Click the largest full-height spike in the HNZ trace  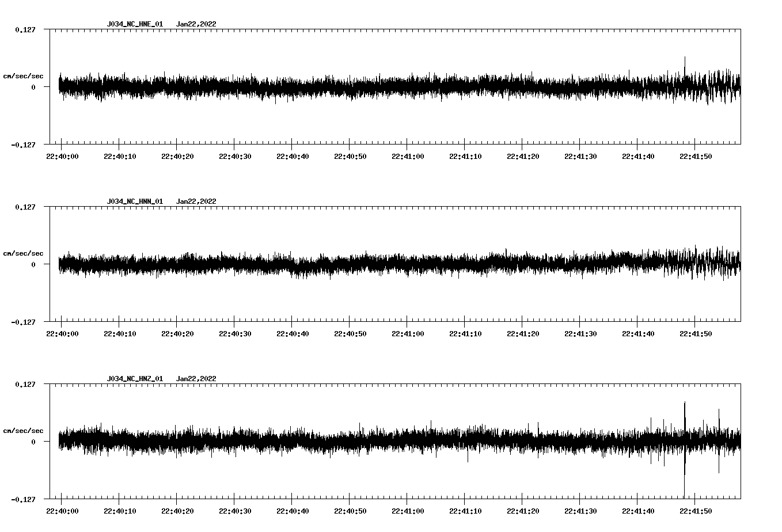click(685, 449)
